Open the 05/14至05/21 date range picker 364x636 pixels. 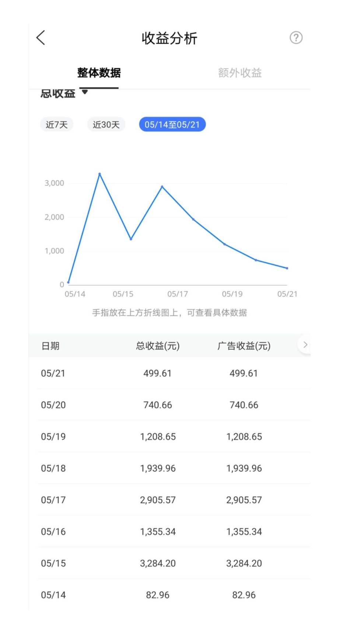click(172, 125)
